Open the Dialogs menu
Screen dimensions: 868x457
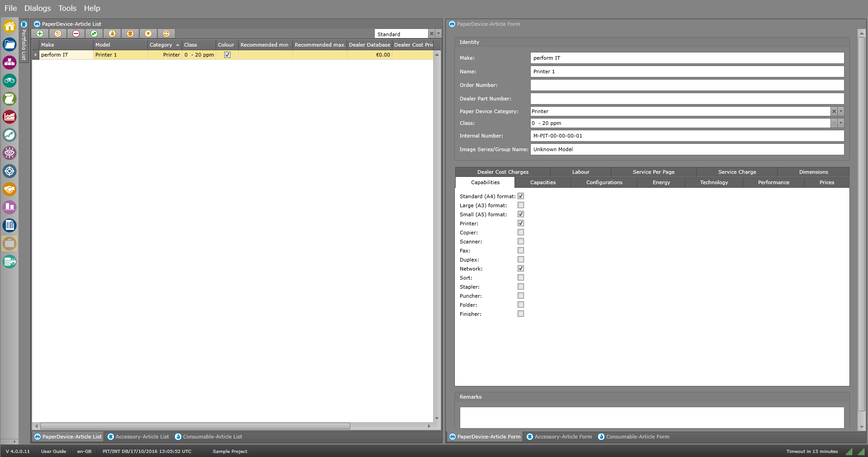pyautogui.click(x=38, y=8)
